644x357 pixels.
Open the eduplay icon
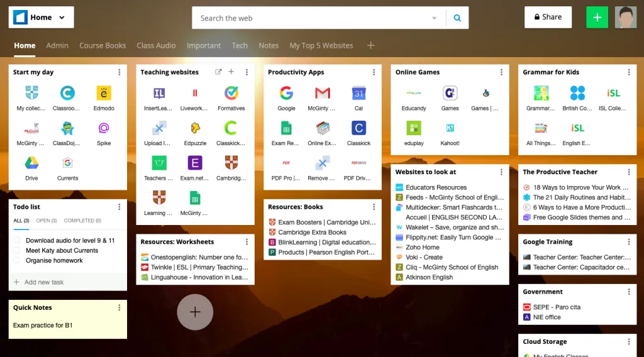coord(414,128)
